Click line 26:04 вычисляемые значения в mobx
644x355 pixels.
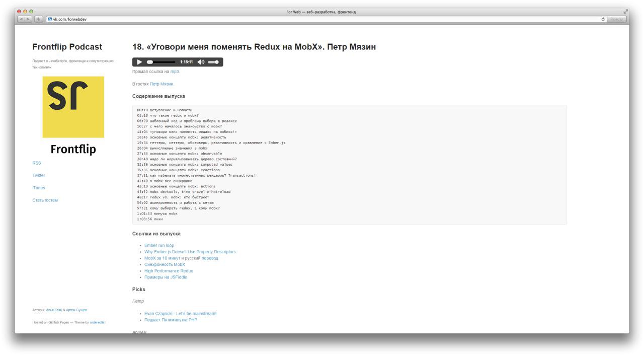coord(172,149)
